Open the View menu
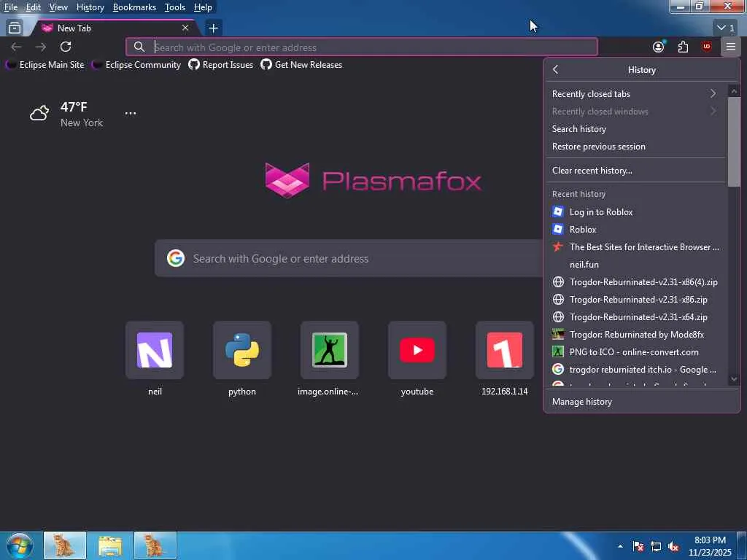Viewport: 747px width, 560px height. [x=58, y=7]
